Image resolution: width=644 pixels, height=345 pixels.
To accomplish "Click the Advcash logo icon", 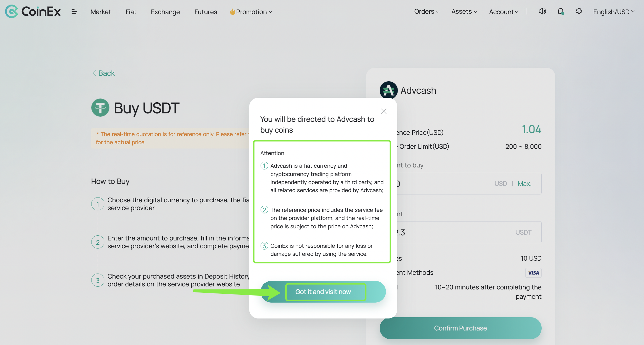I will click(388, 90).
